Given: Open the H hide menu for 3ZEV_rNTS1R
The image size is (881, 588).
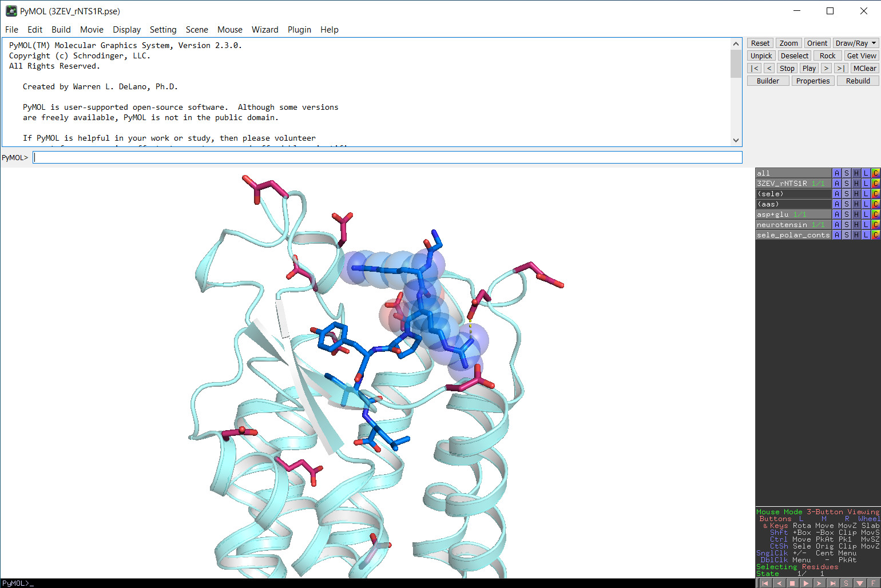Looking at the screenshot, I should tap(856, 184).
